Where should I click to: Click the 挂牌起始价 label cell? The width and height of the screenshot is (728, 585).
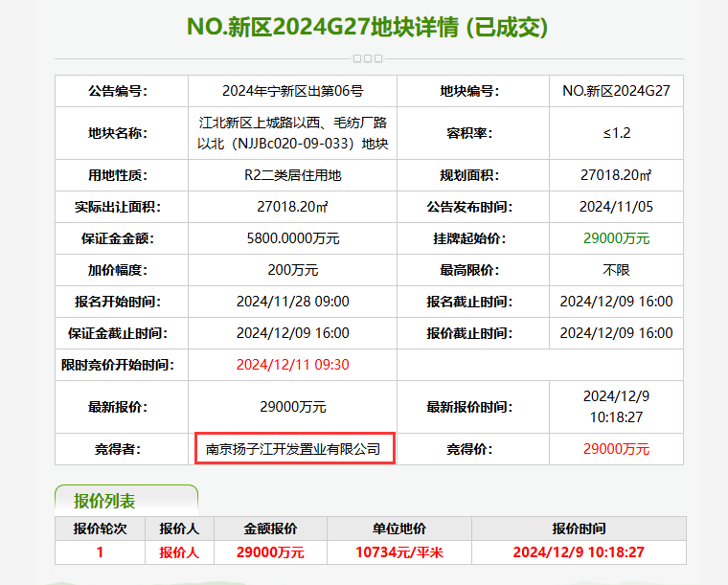tap(473, 238)
